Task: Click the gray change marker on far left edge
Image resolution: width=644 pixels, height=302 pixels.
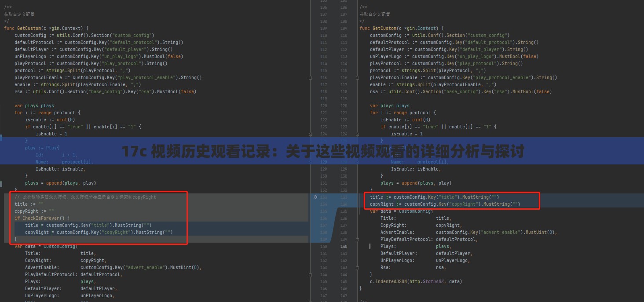Action: pyautogui.click(x=1, y=183)
